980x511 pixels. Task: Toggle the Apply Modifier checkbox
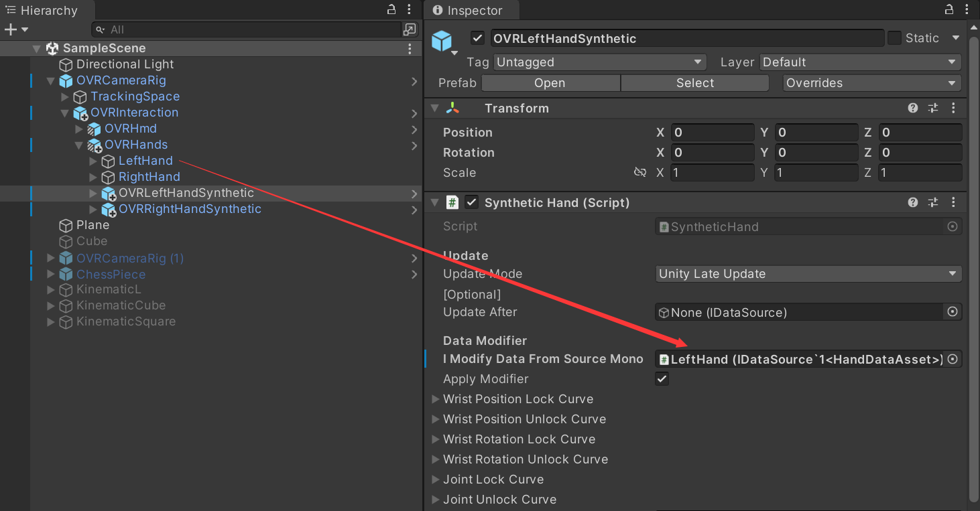click(662, 379)
